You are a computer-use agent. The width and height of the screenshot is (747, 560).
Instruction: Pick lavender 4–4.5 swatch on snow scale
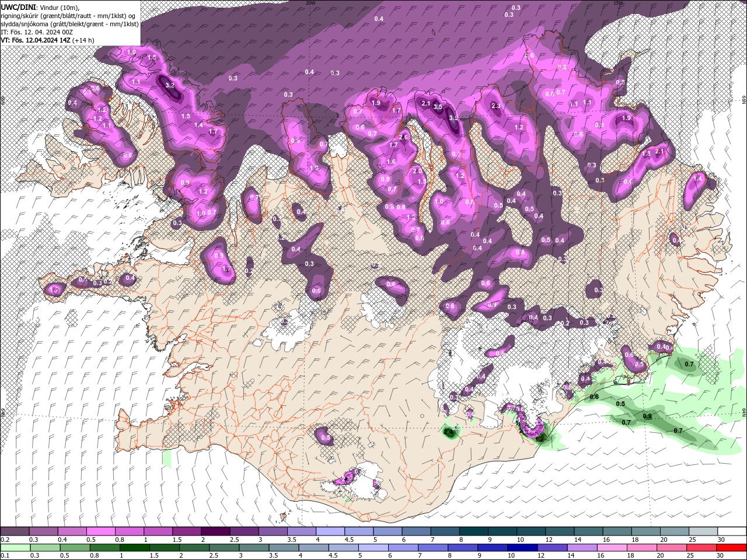pyautogui.click(x=330, y=532)
